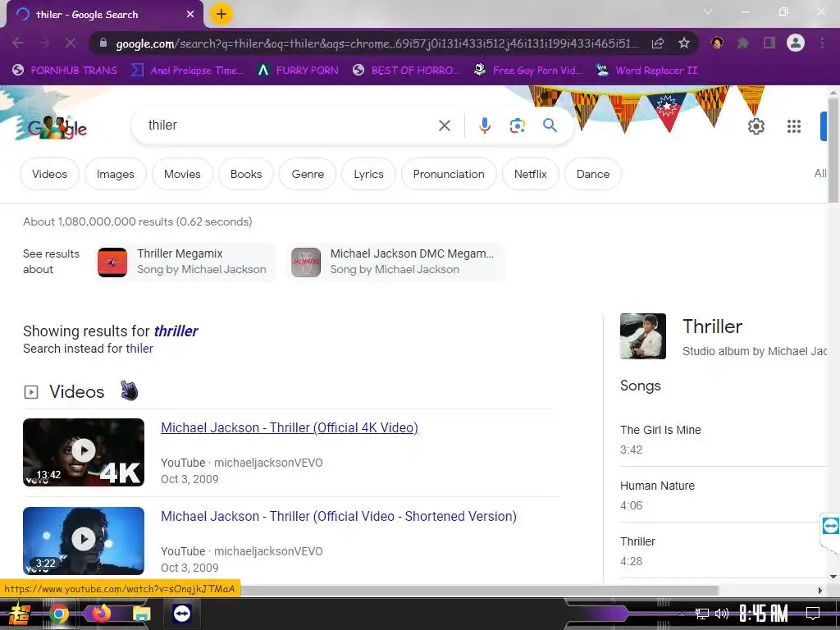Viewport: 840px width, 630px height.
Task: Select the Dance filter chip
Action: click(x=593, y=174)
